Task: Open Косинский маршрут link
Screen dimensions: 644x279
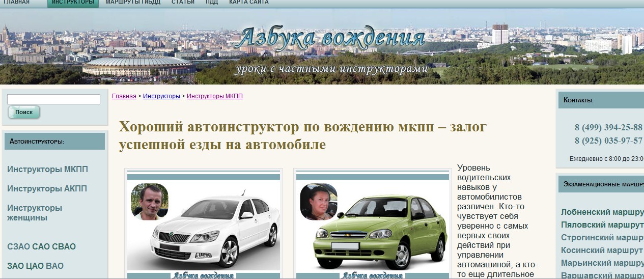Action: click(602, 250)
